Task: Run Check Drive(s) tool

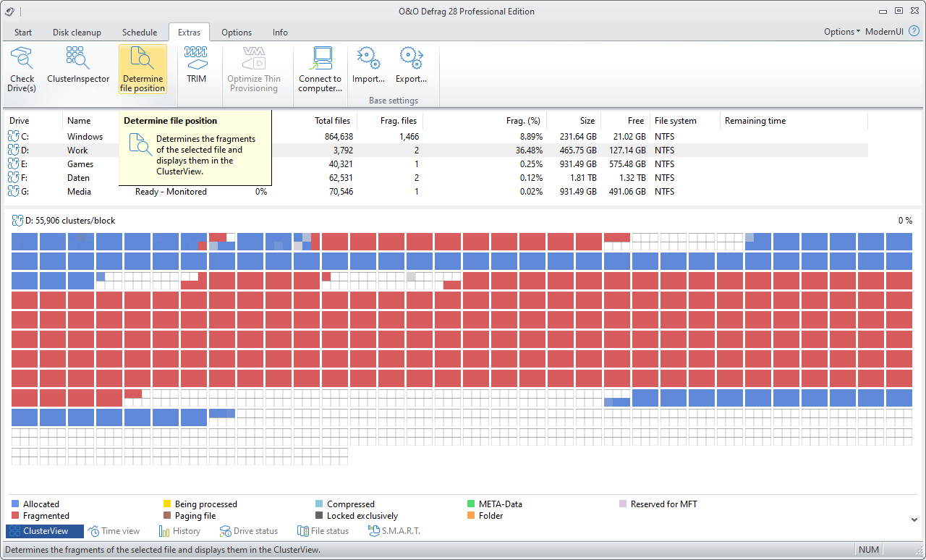Action: 22,69
